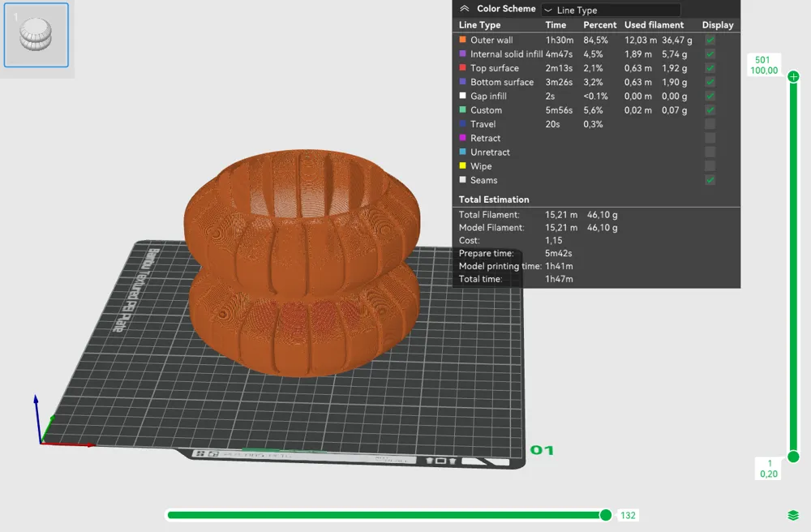Image resolution: width=811 pixels, height=532 pixels.
Task: Disable the Seams display checkbox
Action: [710, 179]
